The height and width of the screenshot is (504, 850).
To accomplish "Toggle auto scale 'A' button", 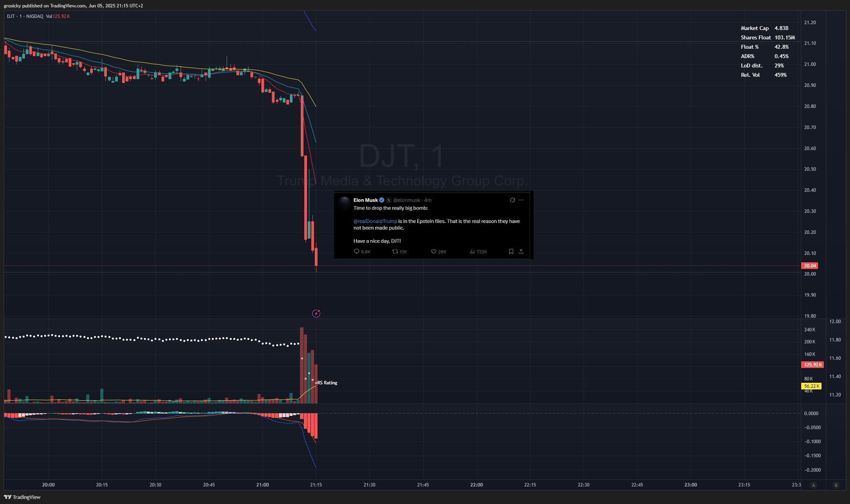I will [x=813, y=485].
